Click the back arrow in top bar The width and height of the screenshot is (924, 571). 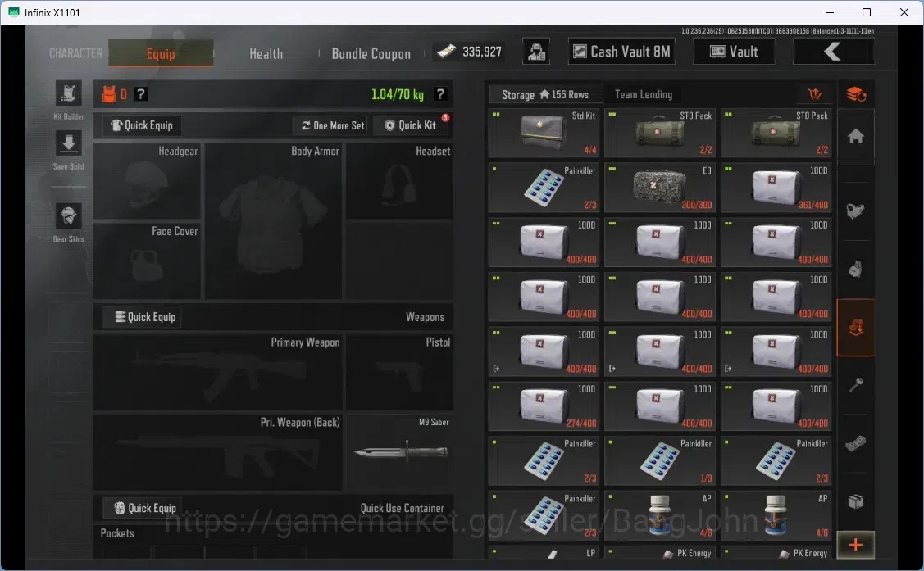click(833, 52)
